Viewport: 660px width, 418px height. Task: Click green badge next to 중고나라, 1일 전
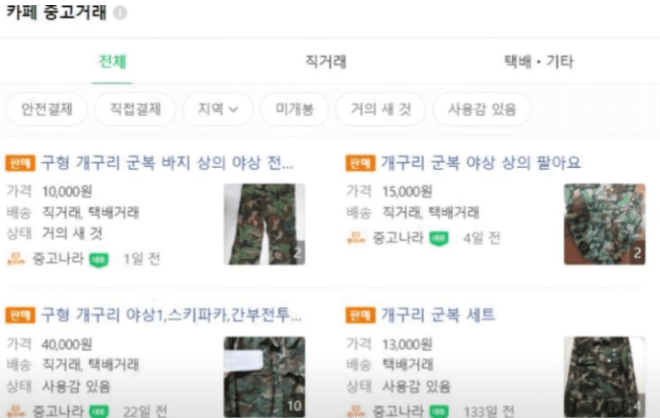[x=99, y=259]
